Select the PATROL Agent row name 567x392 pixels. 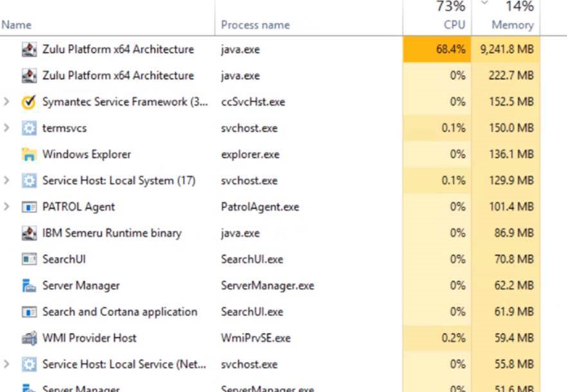coord(78,207)
